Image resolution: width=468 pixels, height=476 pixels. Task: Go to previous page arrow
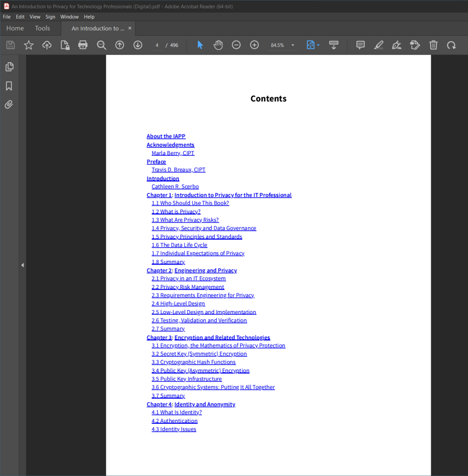pos(120,45)
